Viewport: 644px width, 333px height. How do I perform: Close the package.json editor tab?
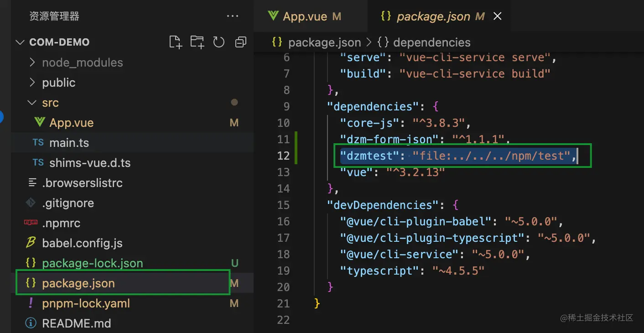(x=498, y=16)
